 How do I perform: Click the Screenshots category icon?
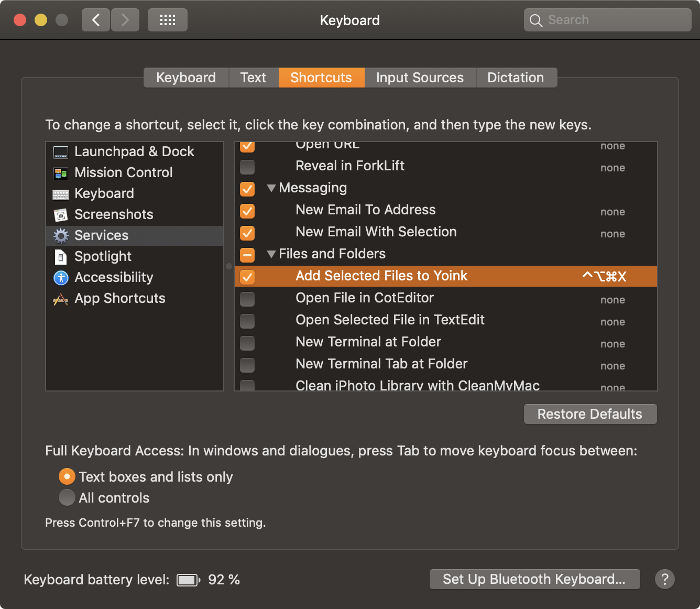point(61,215)
